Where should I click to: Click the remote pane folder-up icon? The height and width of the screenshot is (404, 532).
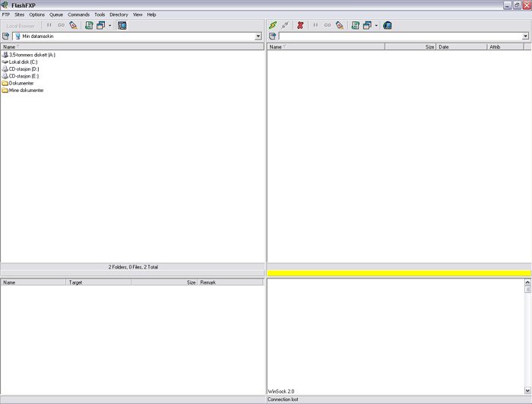273,37
